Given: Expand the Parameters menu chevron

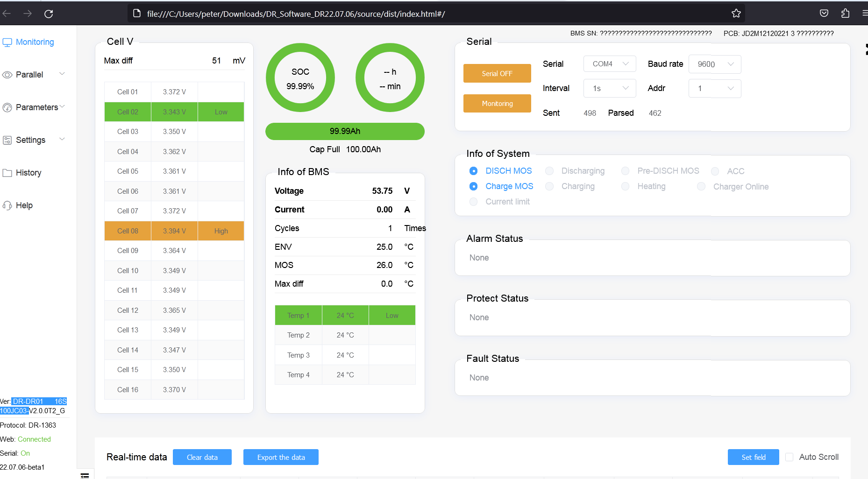Looking at the screenshot, I should [x=62, y=107].
